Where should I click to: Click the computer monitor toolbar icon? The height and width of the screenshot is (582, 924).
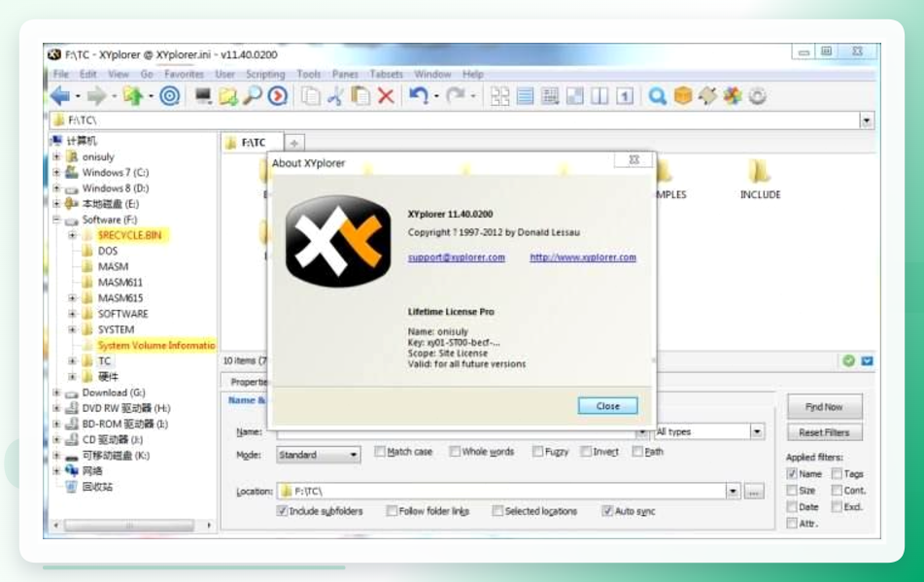click(203, 95)
